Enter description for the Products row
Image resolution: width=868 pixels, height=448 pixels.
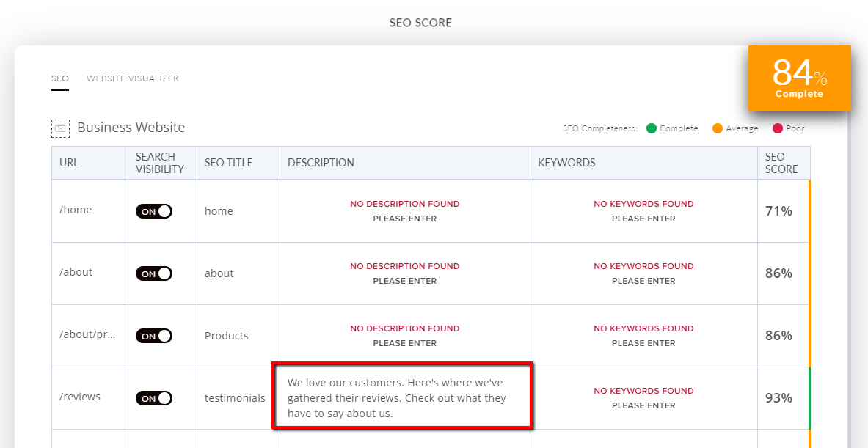point(405,337)
